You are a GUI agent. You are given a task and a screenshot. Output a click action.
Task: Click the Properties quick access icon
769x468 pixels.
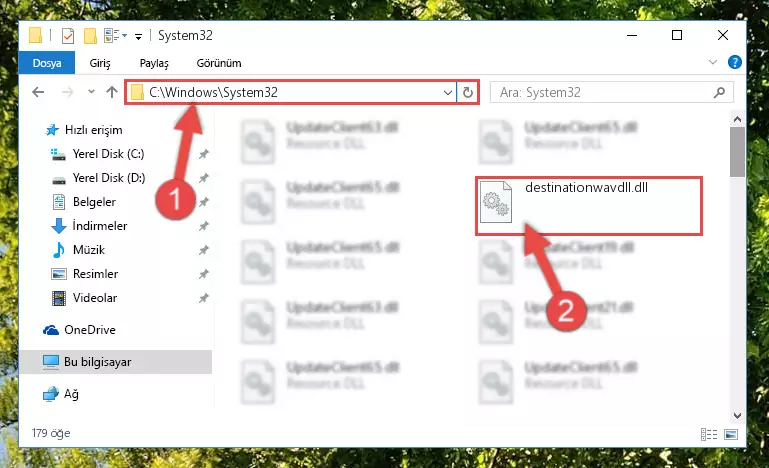pyautogui.click(x=68, y=36)
